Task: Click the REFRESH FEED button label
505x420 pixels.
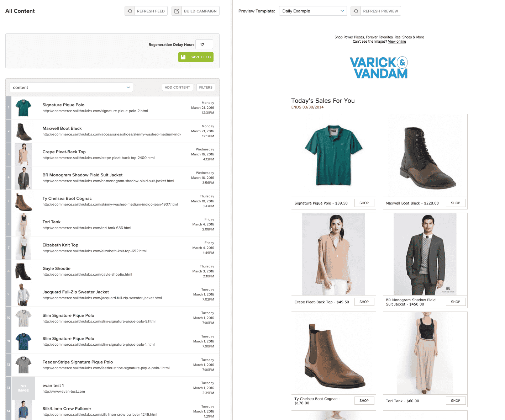Action: 151,11
